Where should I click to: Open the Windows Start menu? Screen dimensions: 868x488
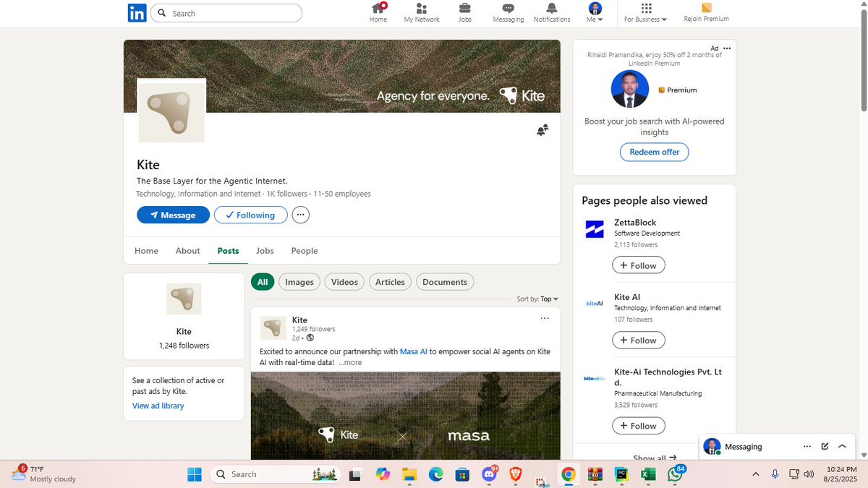[195, 474]
